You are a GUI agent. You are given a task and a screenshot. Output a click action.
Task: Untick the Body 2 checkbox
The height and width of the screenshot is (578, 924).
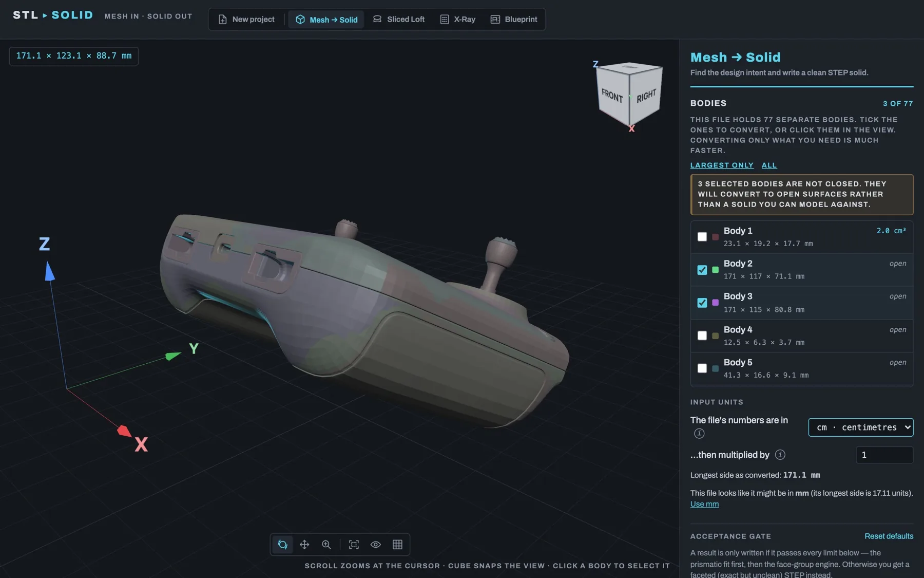702,270
